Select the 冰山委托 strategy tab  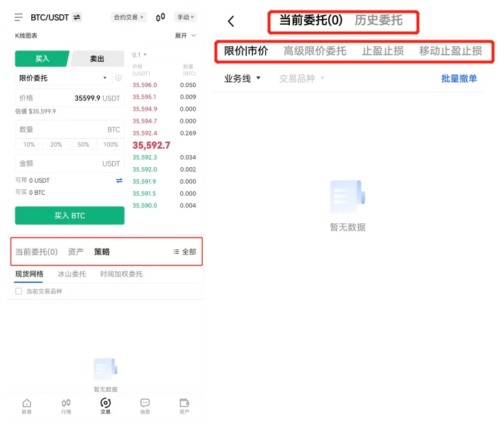point(72,274)
